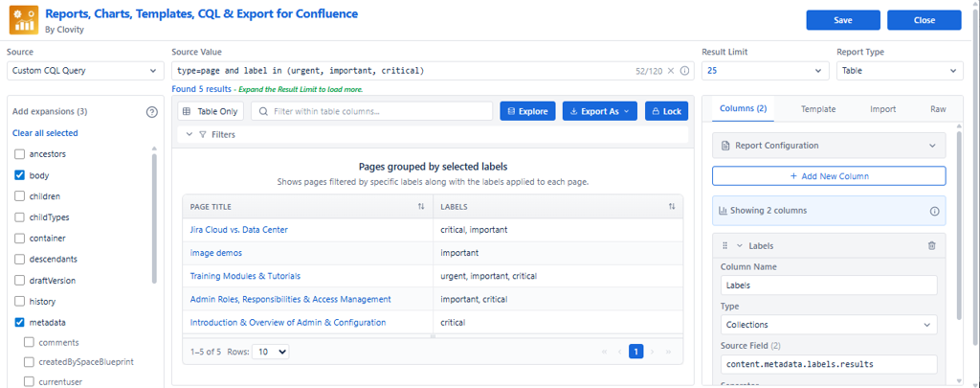Open the Report Type dropdown
This screenshot has height=388, width=980.
click(x=900, y=71)
